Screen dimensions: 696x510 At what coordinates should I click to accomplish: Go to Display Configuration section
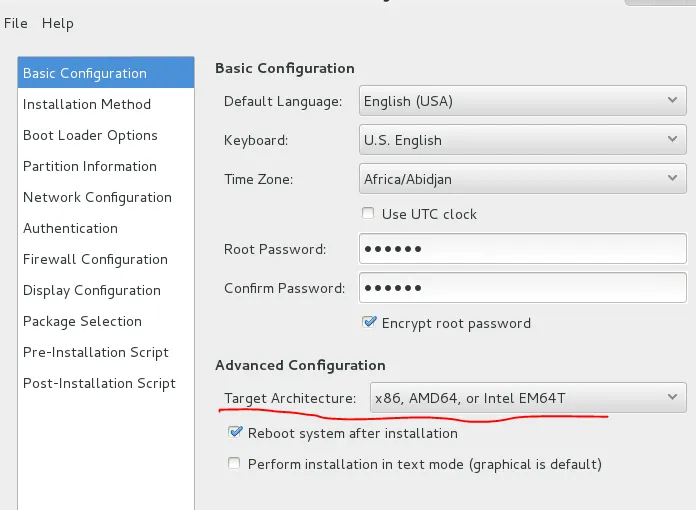pos(92,290)
